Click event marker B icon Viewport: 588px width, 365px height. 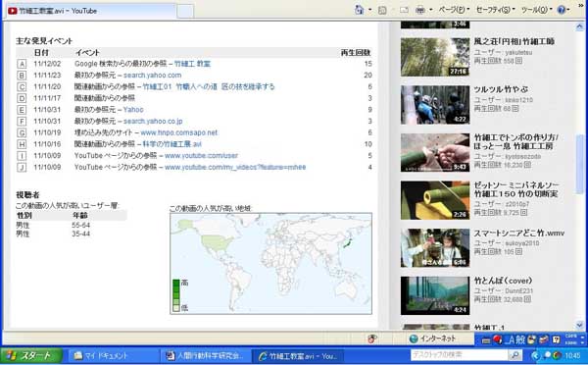pos(22,76)
